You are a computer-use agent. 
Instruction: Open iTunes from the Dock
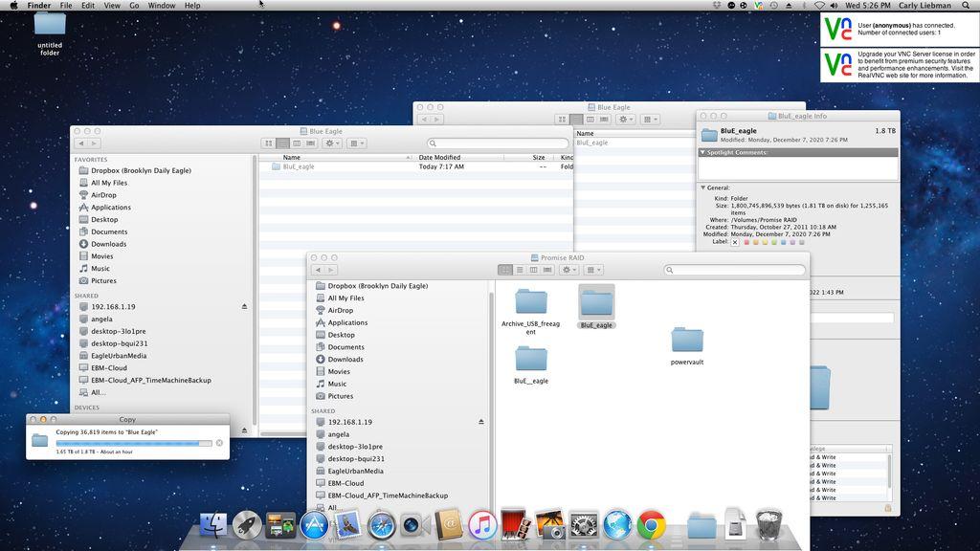[481, 525]
